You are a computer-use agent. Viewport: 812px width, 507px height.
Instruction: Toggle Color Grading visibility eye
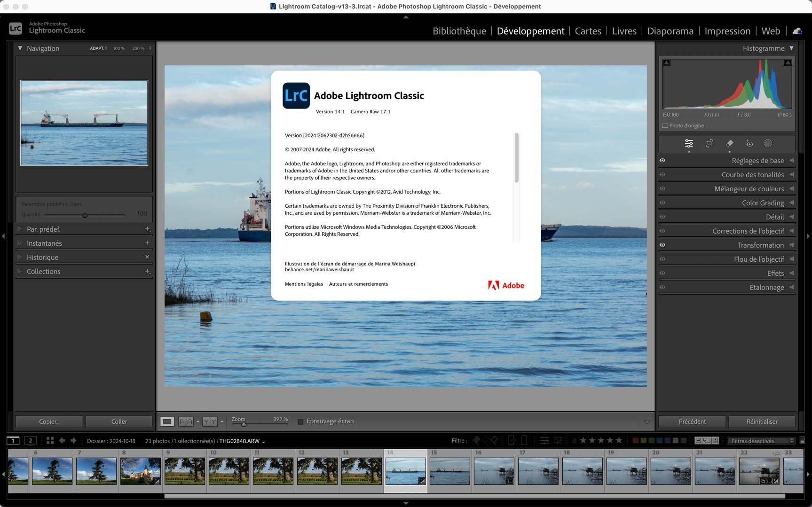point(662,203)
